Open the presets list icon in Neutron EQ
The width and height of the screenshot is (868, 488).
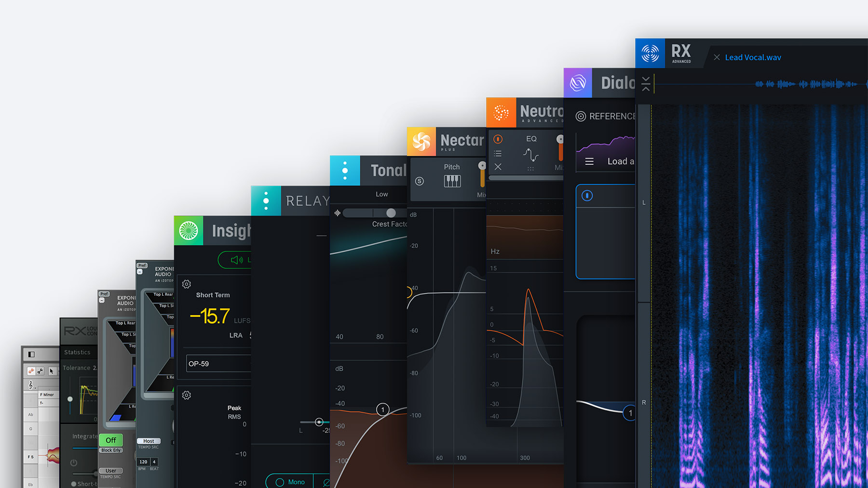[x=498, y=154]
